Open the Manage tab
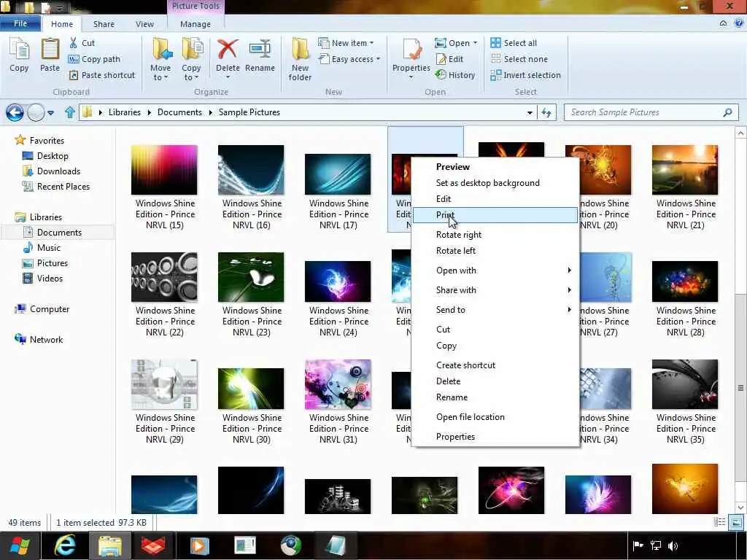The height and width of the screenshot is (560, 747). (x=196, y=24)
